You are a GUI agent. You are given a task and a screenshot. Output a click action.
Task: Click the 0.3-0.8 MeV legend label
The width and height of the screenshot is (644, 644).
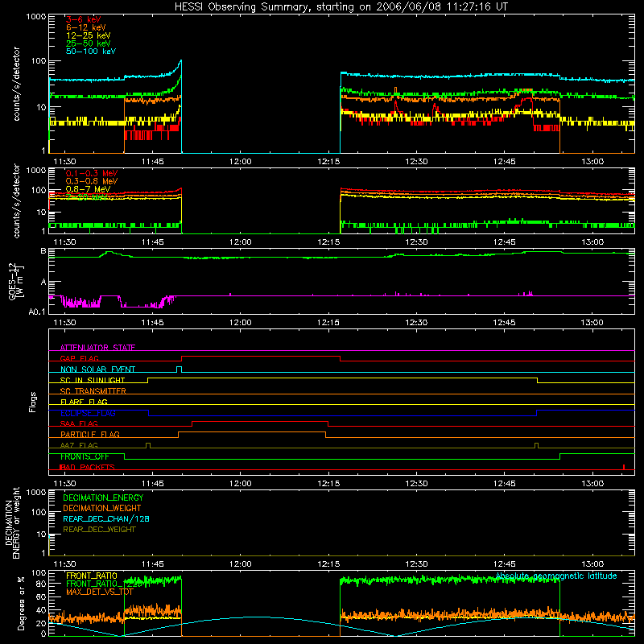pos(92,181)
